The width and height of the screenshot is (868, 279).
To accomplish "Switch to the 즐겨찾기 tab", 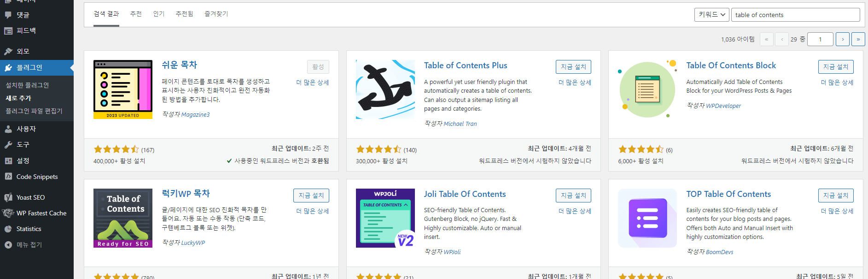I will [x=216, y=14].
